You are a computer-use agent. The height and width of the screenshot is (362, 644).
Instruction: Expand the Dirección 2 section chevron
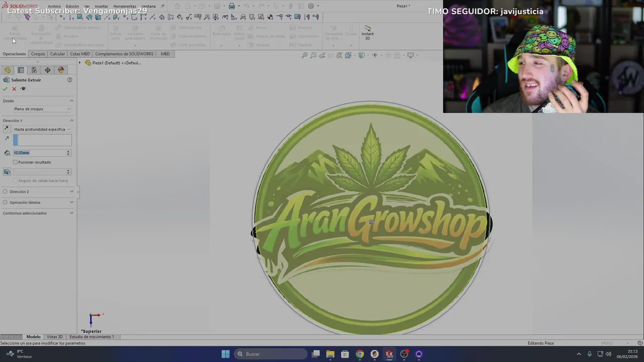click(71, 192)
